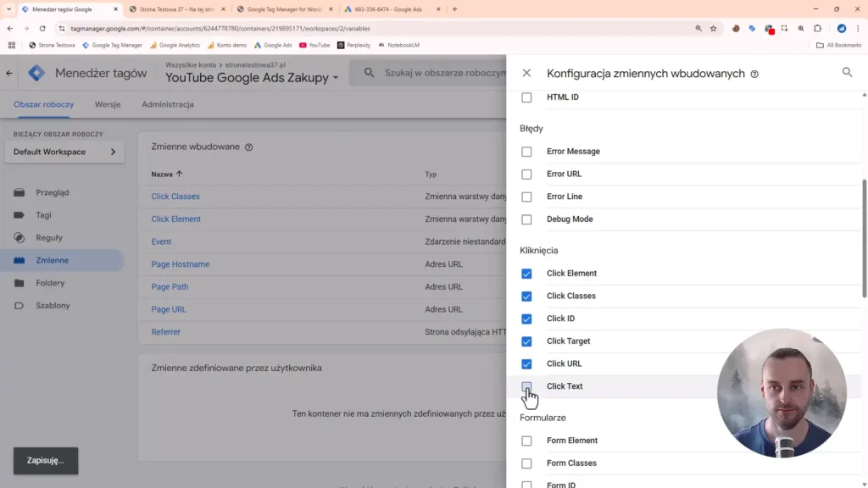The image size is (868, 488).
Task: Open Chrome profile avatar
Action: (x=842, y=28)
